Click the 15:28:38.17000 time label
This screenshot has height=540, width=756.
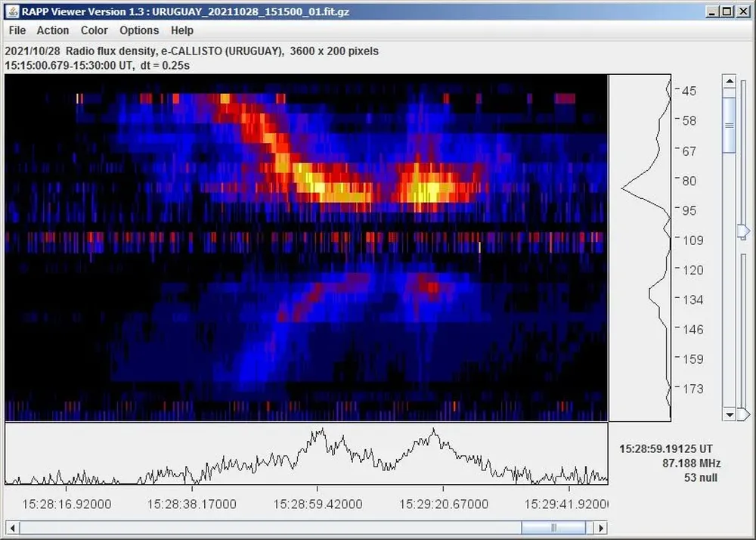click(x=192, y=504)
